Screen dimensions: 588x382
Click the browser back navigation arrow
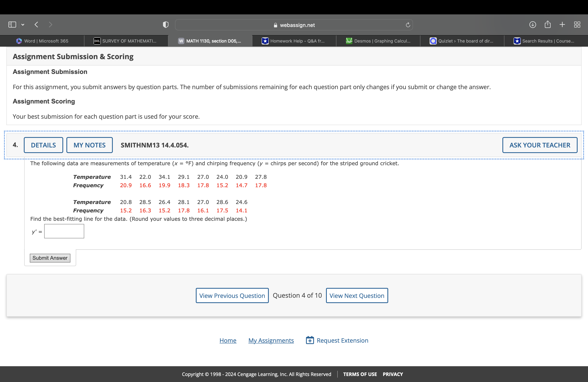[36, 24]
